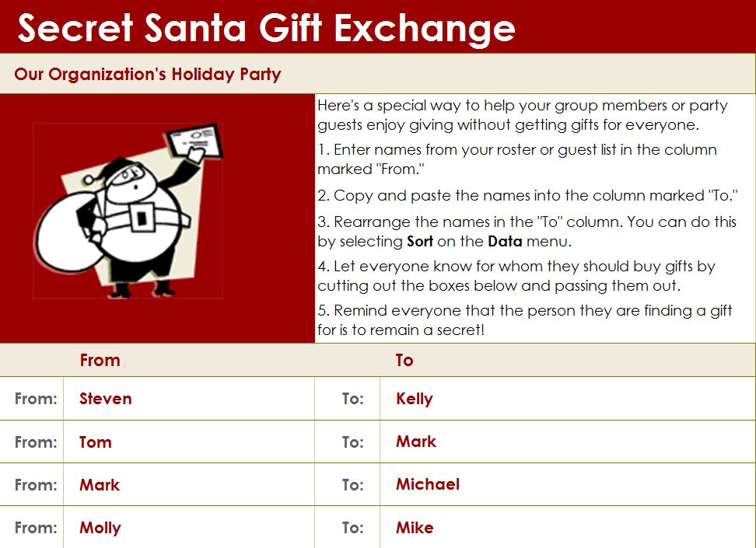Screen dimensions: 756x548
Task: Click the To: label beside Michael
Action: 353,485
